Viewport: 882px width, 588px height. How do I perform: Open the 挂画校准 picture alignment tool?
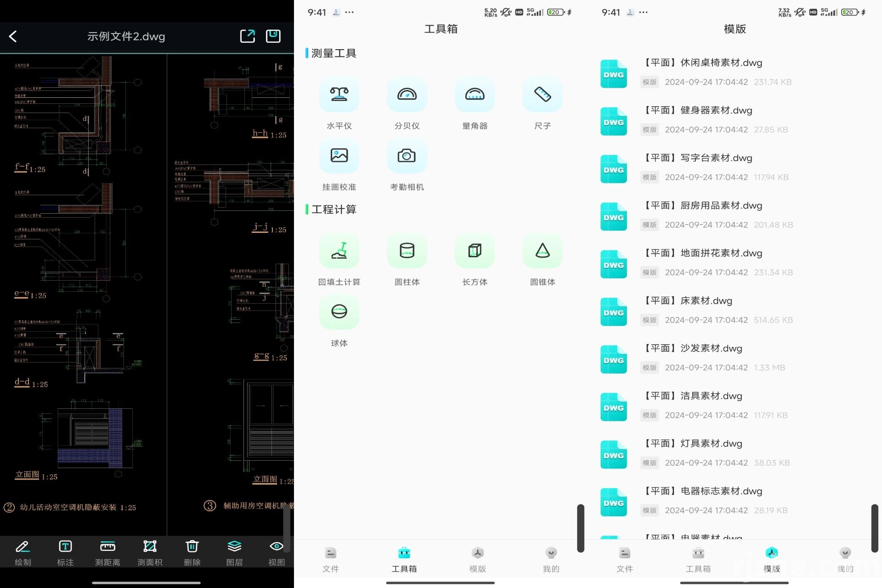point(339,164)
